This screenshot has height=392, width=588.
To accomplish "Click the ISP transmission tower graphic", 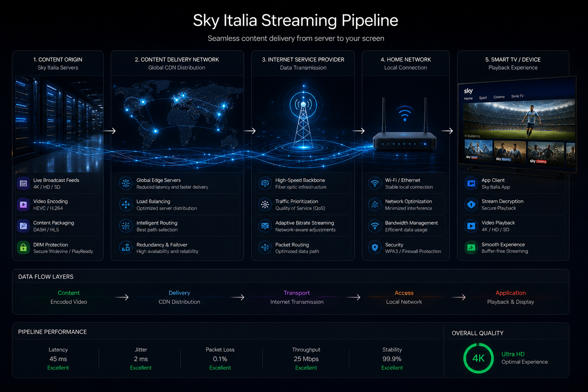I will pyautogui.click(x=303, y=119).
